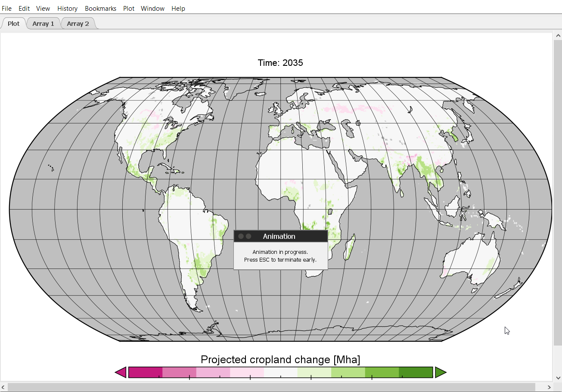The width and height of the screenshot is (562, 392).
Task: Click the Animation dialog title bar
Action: click(281, 236)
